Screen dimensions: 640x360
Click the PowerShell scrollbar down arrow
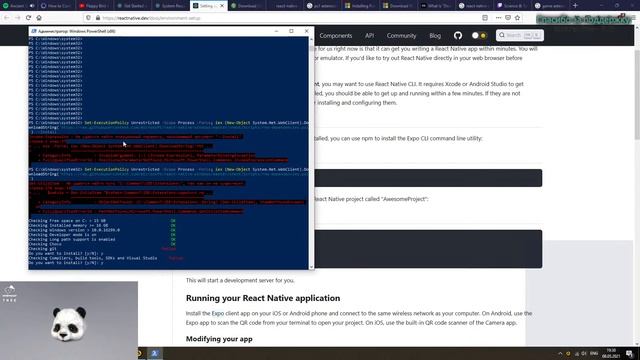[x=311, y=267]
